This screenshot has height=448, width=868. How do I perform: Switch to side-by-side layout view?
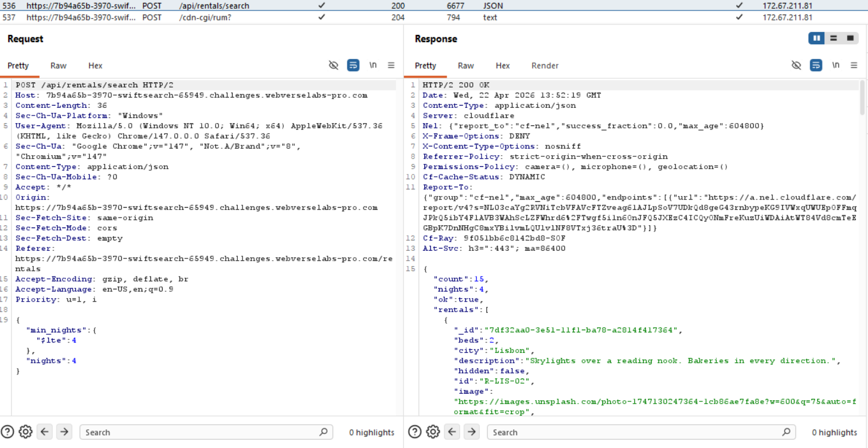click(x=817, y=38)
